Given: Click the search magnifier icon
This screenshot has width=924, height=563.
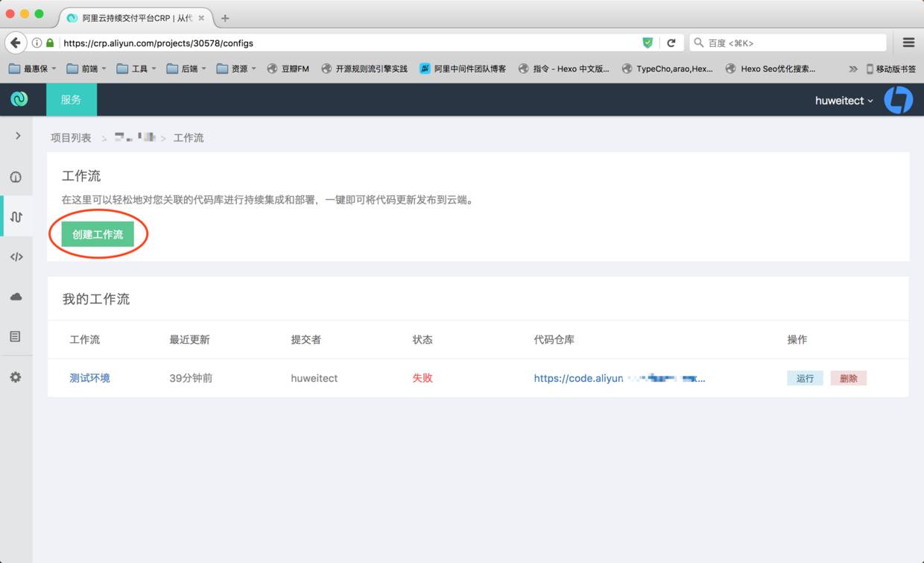Looking at the screenshot, I should click(x=699, y=43).
